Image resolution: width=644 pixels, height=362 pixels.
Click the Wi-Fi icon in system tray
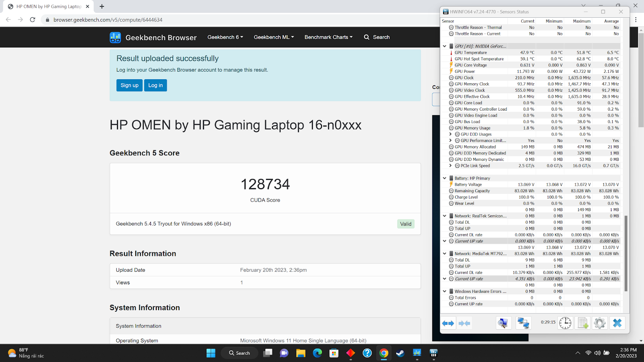[x=588, y=353]
